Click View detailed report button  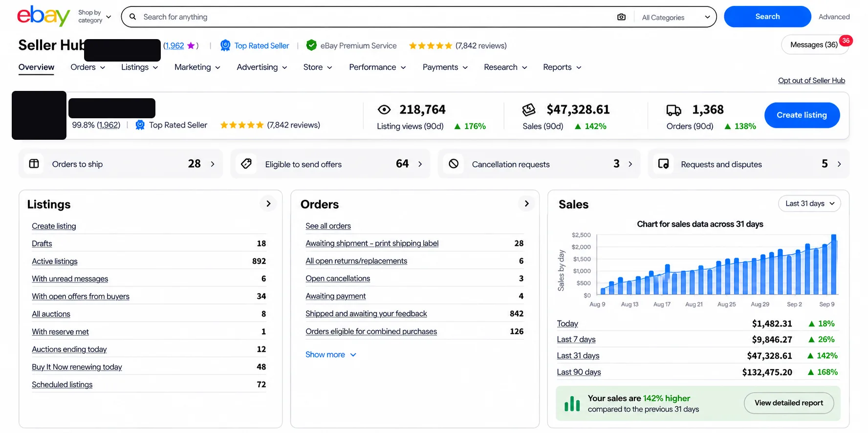tap(789, 403)
